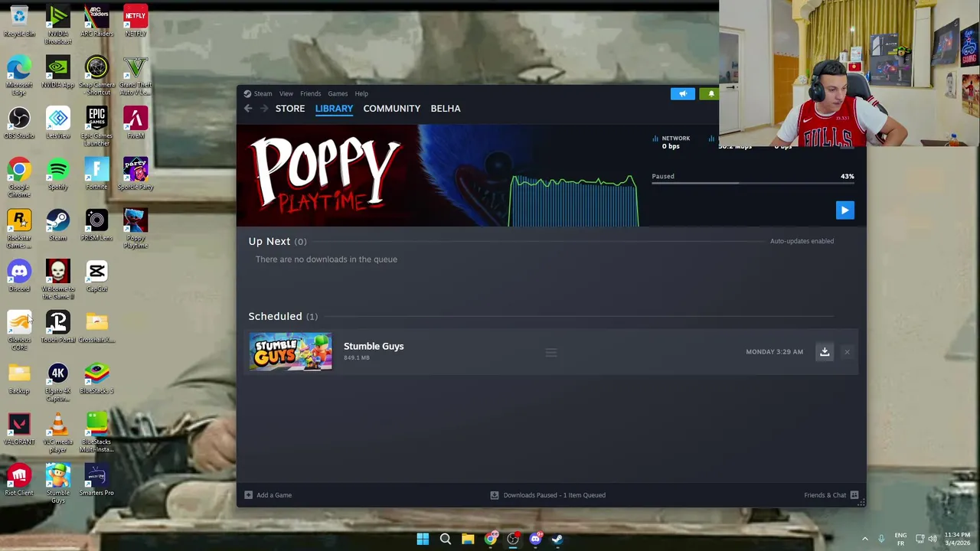Select the Snap Camera shortcut icon
Image resolution: width=980 pixels, height=551 pixels.
pyautogui.click(x=96, y=76)
